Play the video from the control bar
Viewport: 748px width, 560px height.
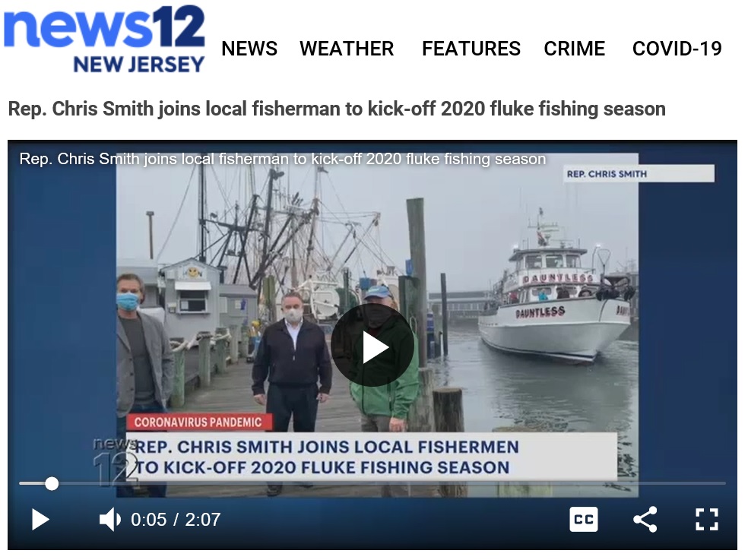40,520
